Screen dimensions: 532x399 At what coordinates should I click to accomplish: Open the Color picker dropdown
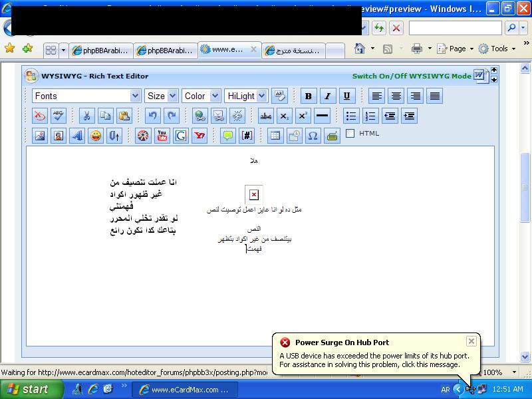point(201,96)
